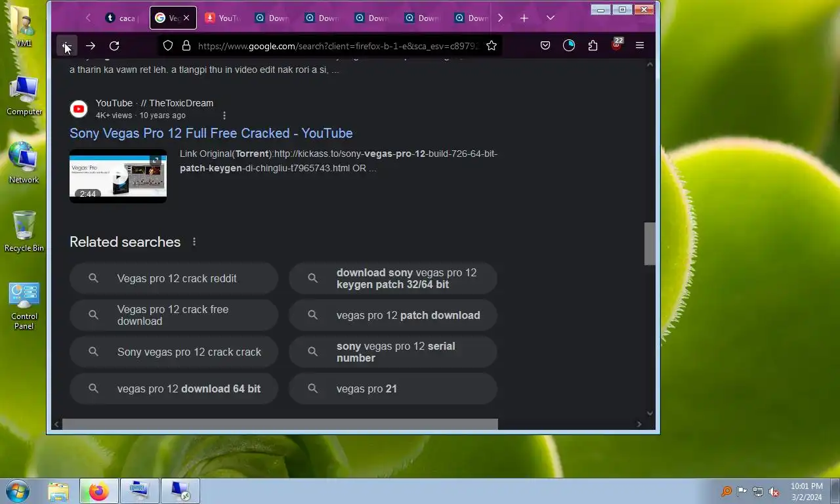
Task: Select the Control Panel desktop icon
Action: pyautogui.click(x=24, y=306)
